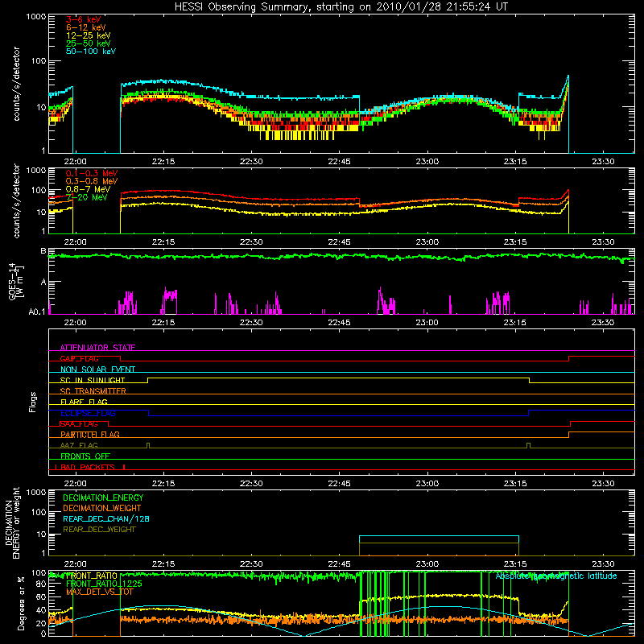The height and width of the screenshot is (644, 644).
Task: Click the GOES panel A0.1 tick label
Action: pos(37,312)
